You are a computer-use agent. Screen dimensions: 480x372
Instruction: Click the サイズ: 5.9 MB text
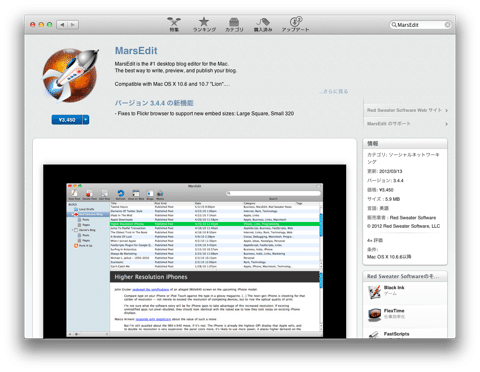[x=383, y=199]
